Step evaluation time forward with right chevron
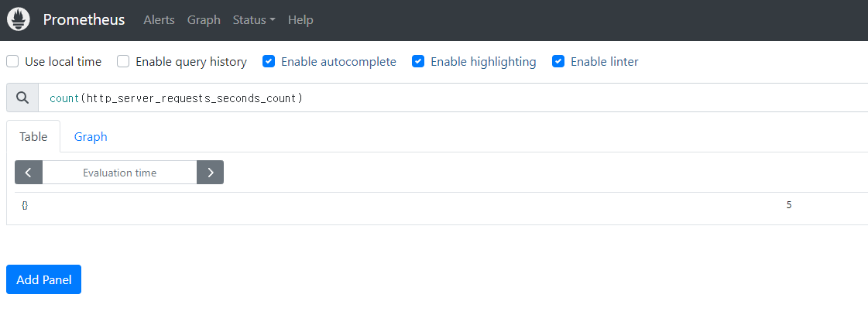Viewport: 868px width, 315px height. coord(211,172)
